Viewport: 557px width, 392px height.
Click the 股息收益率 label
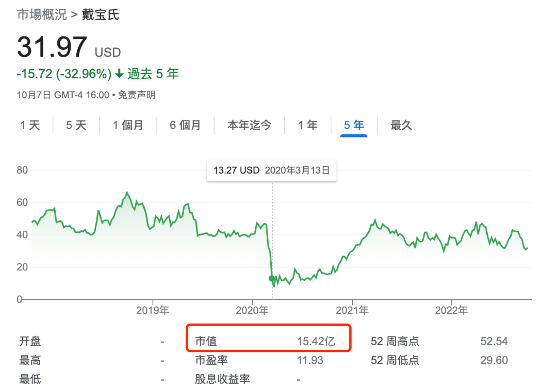[222, 379]
